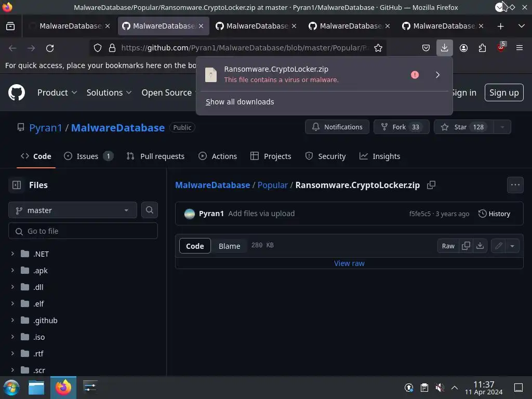Click the malware warning icon on download
The image size is (532, 399).
[x=415, y=75]
